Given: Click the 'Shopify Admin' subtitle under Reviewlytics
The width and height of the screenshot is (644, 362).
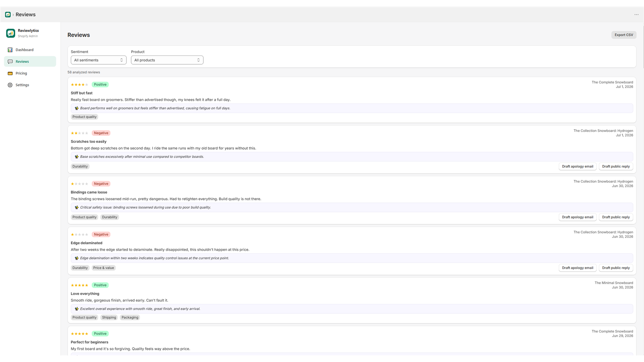Looking at the screenshot, I should pyautogui.click(x=28, y=36).
